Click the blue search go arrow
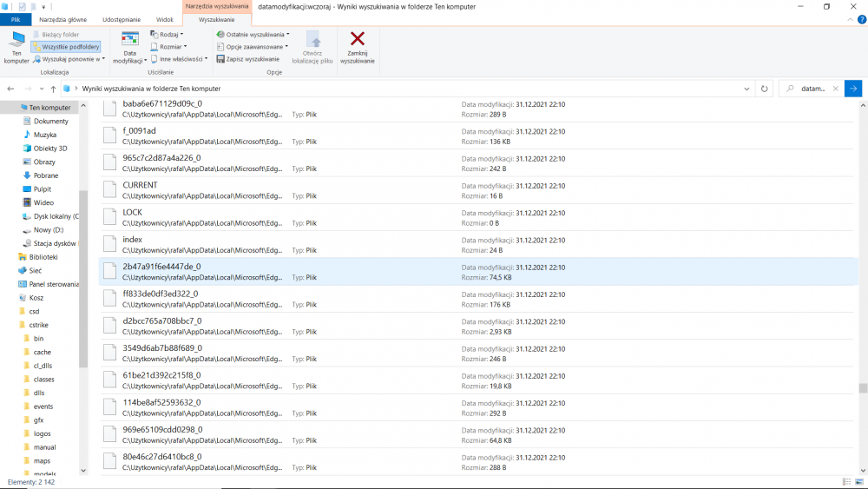 [853, 89]
